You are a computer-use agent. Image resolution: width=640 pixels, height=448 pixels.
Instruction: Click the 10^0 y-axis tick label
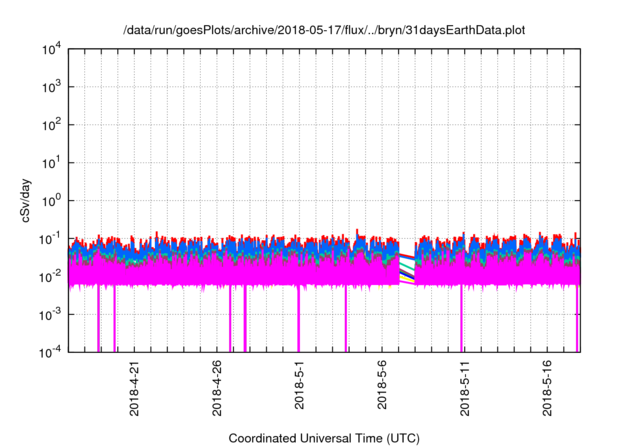(x=52, y=201)
